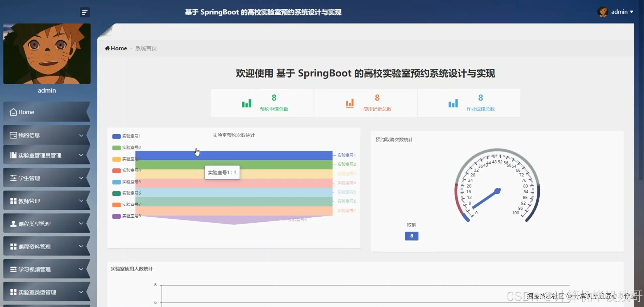
Task: Click the purple 实验室号8 legend swatch
Action: point(116,216)
